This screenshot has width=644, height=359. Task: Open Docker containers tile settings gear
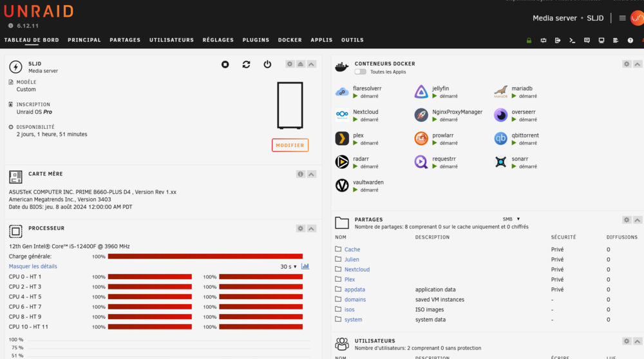(627, 64)
